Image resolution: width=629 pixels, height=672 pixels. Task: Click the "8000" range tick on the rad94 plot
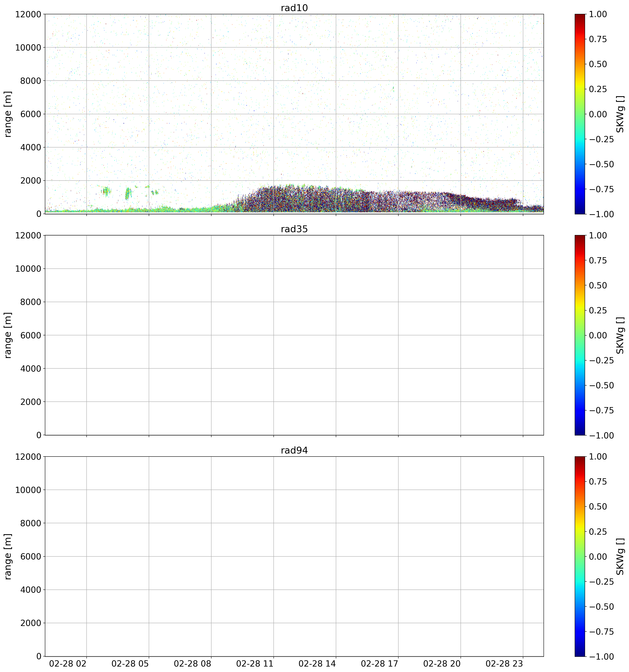[31, 523]
